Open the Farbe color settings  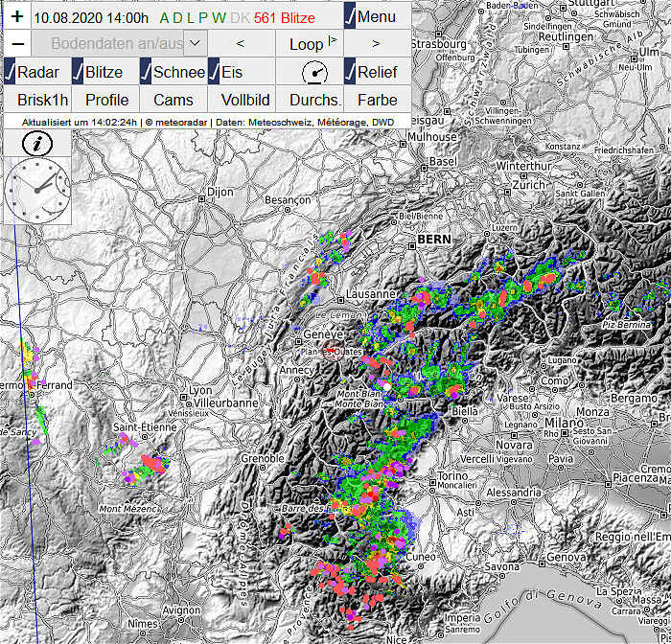point(377,100)
